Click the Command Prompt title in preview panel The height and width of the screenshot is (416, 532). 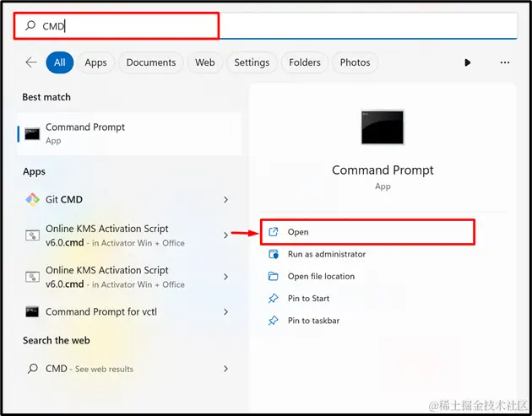coord(383,170)
